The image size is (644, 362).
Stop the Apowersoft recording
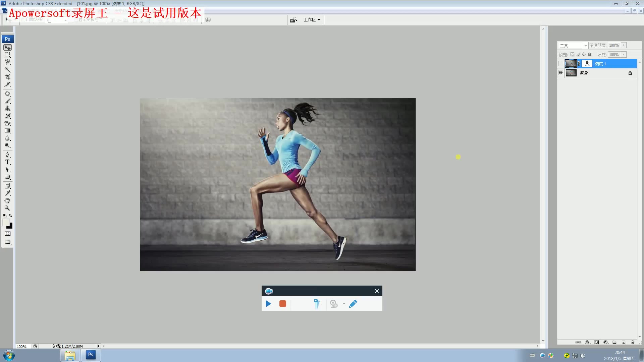coord(283,304)
